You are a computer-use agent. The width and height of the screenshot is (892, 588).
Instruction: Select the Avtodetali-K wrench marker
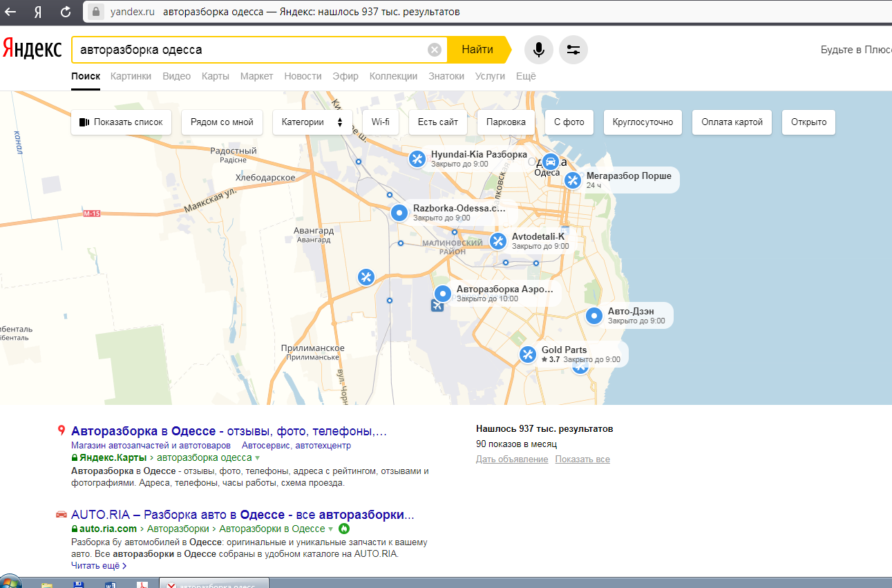point(498,241)
